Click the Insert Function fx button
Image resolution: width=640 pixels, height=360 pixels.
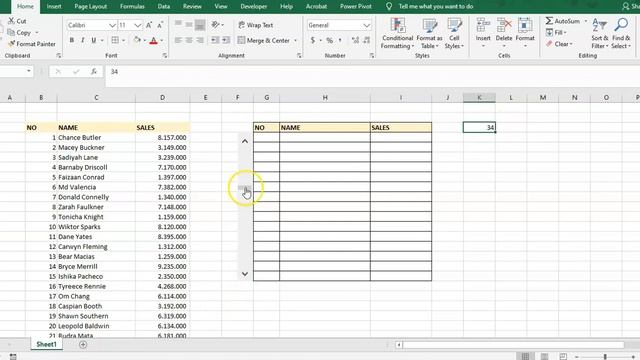click(x=93, y=72)
